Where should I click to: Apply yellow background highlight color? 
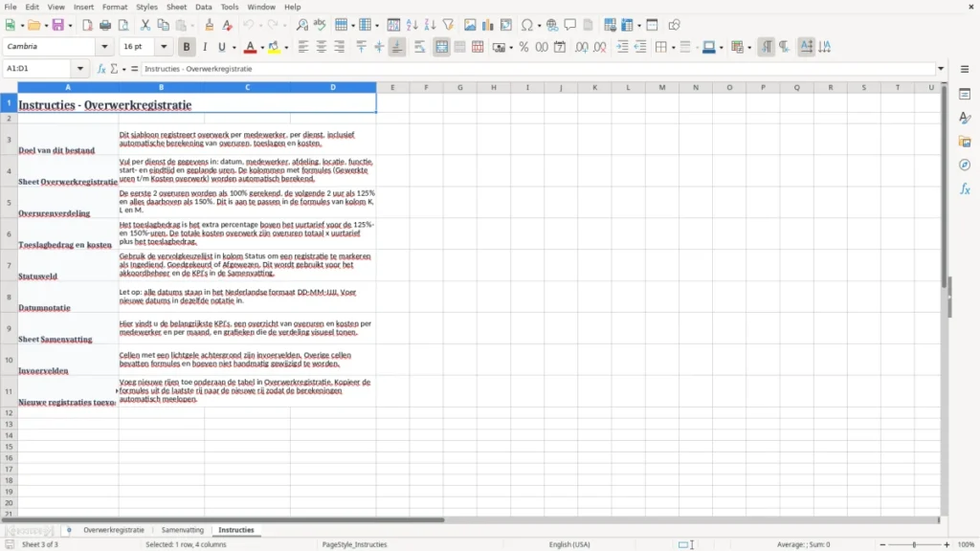[274, 47]
